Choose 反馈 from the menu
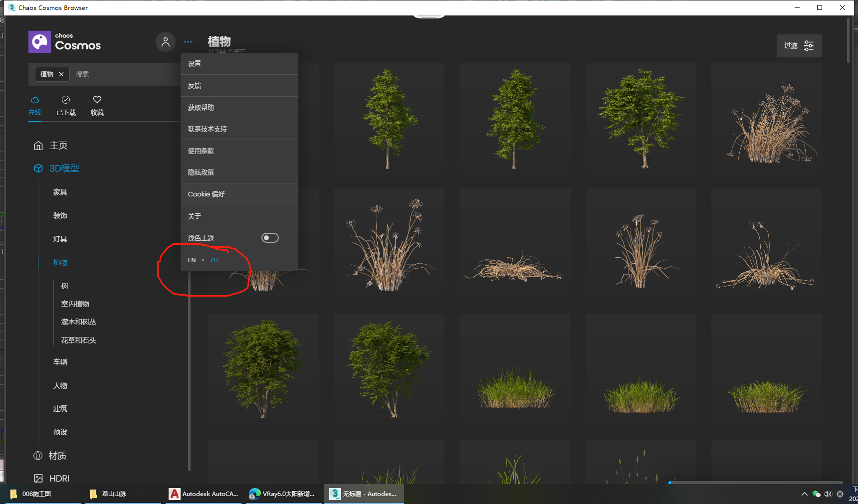The width and height of the screenshot is (858, 504). click(x=239, y=86)
